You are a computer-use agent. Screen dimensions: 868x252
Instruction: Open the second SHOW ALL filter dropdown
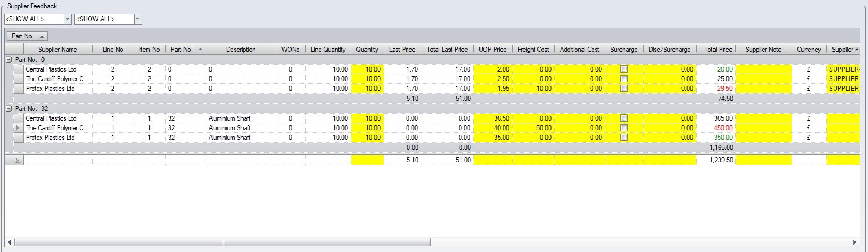pos(138,19)
